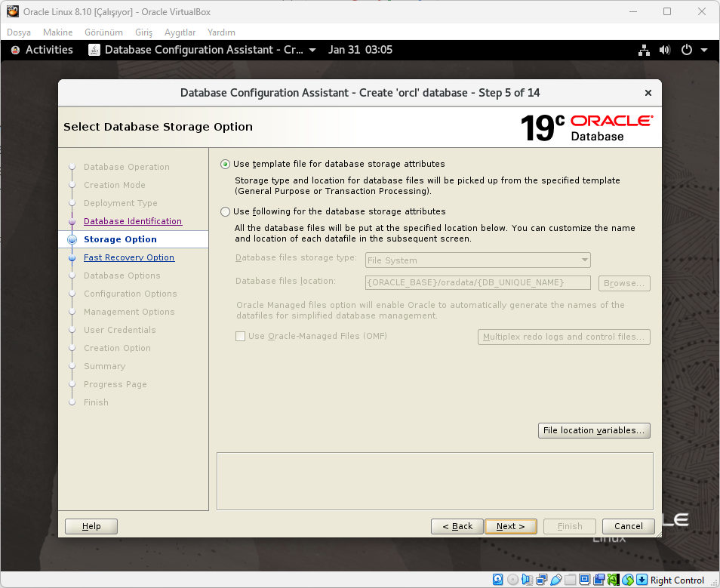
Task: Click 'Finish' step text in sidebar
Action: (96, 402)
